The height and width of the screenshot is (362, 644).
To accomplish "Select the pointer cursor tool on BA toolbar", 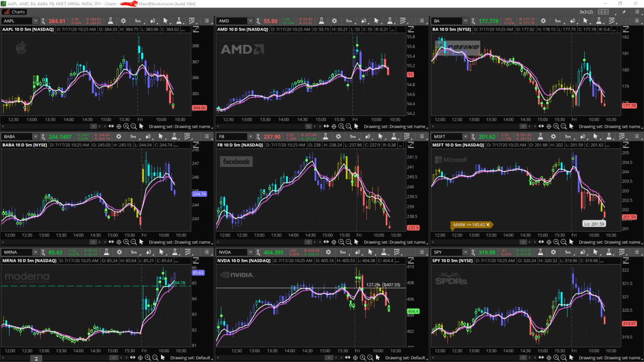I will point(586,20).
